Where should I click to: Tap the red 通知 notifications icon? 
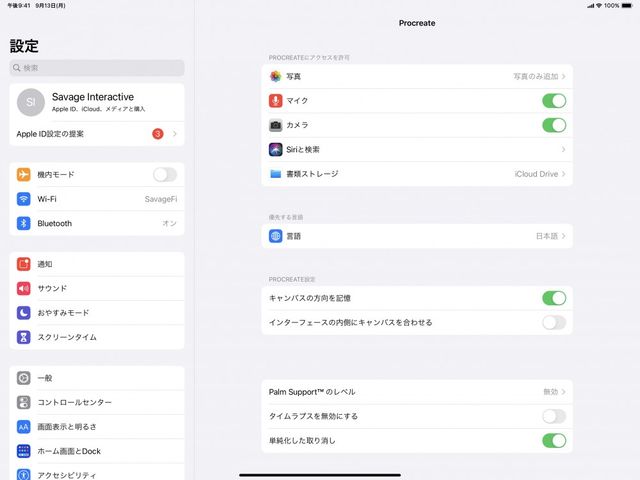pos(24,264)
